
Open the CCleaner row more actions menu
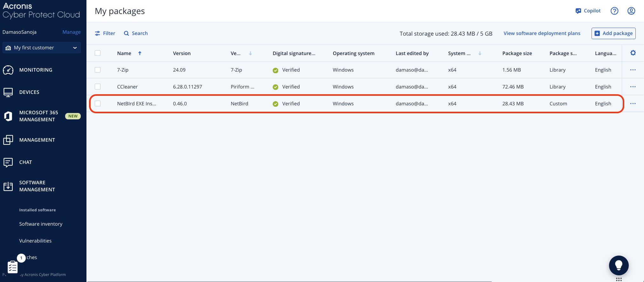(633, 87)
